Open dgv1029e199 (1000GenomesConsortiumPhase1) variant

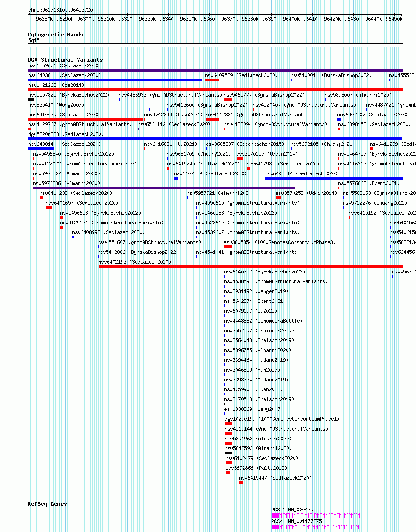282,419
